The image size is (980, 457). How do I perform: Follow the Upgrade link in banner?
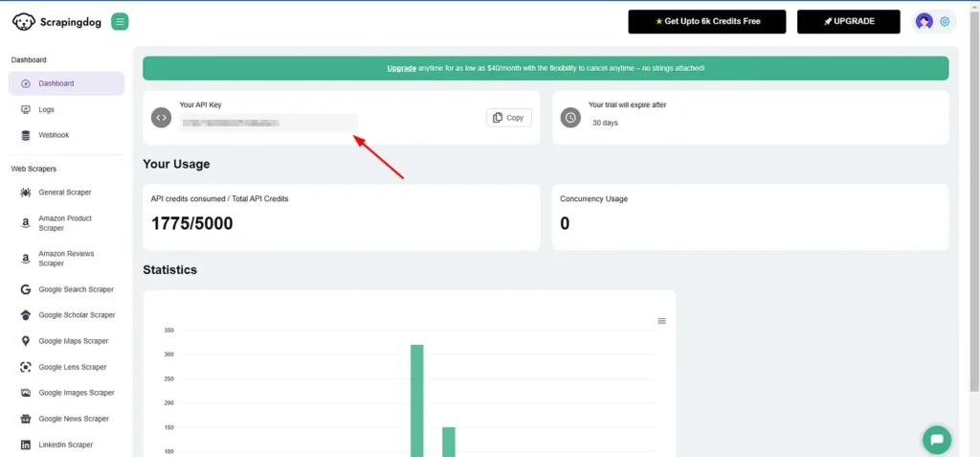[401, 68]
